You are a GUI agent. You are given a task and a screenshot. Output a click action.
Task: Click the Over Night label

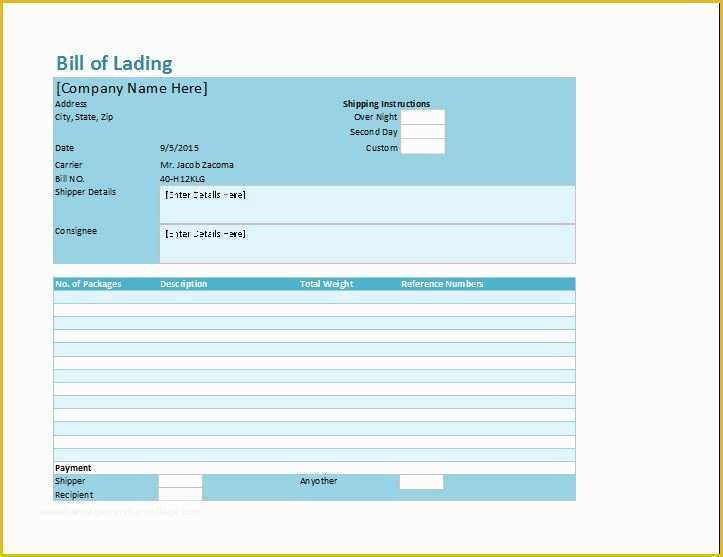tap(375, 117)
